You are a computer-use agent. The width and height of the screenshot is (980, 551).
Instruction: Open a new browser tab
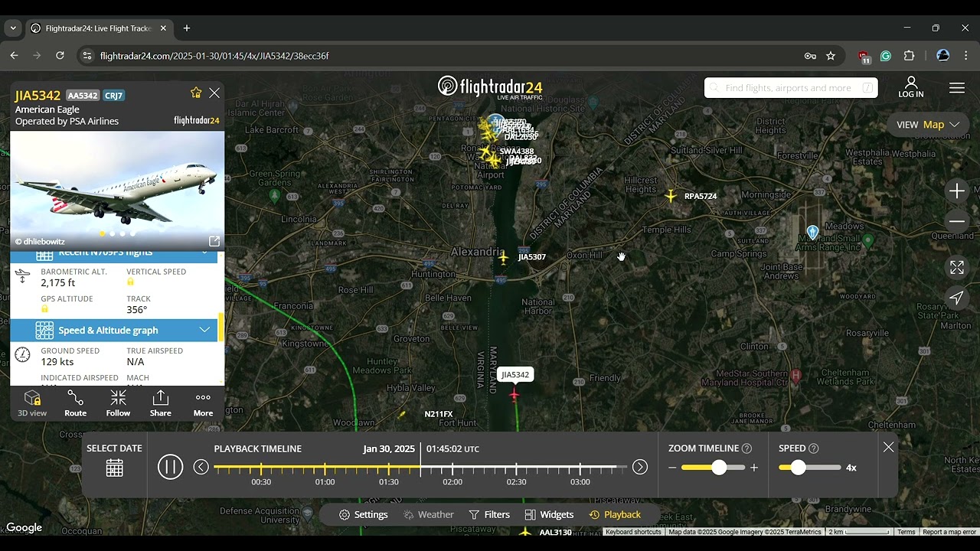coord(187,28)
